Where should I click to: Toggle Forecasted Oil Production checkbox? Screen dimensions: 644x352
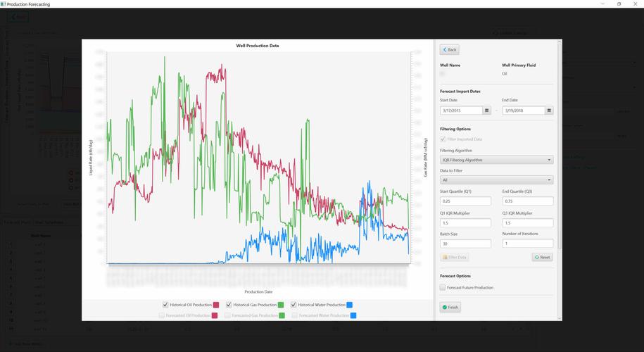coord(162,315)
